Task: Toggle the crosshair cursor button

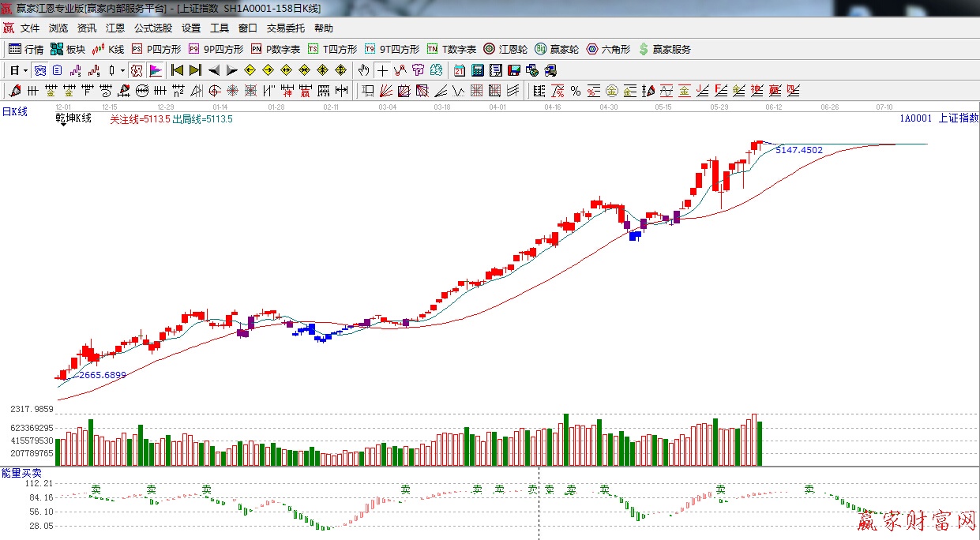Action: coord(382,70)
